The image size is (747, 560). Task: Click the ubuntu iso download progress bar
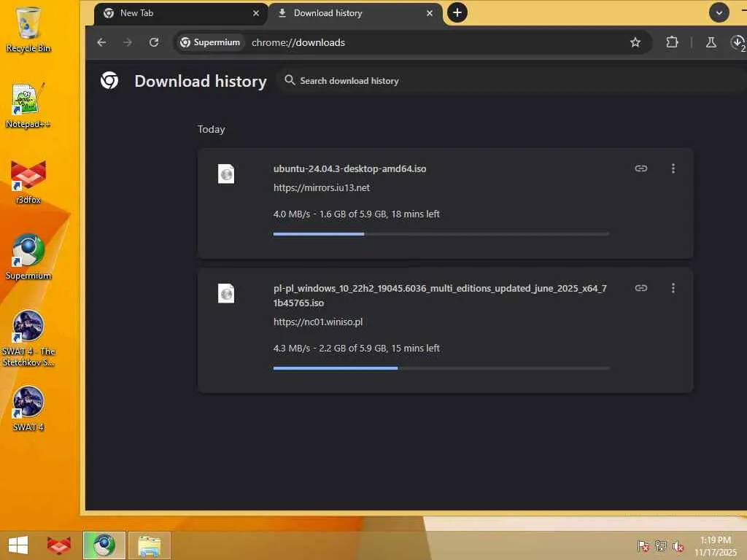tap(441, 234)
